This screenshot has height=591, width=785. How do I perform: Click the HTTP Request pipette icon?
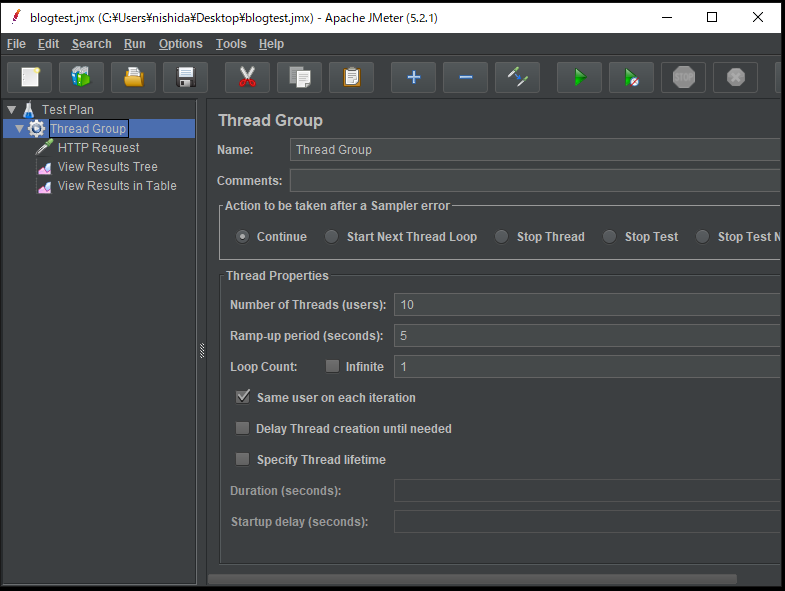tap(45, 147)
